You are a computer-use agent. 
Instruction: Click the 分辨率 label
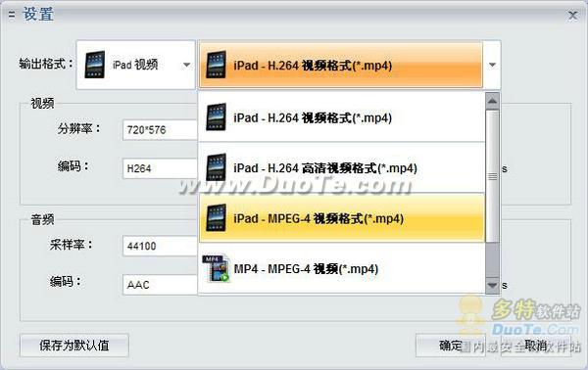coord(79,129)
